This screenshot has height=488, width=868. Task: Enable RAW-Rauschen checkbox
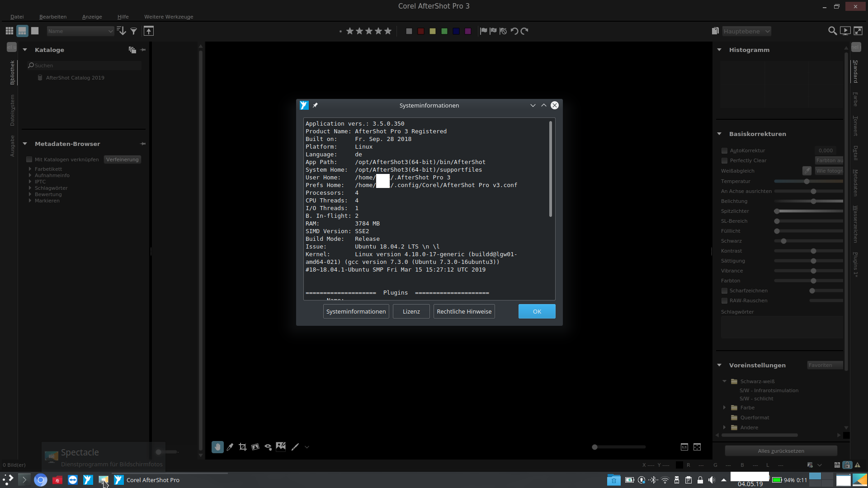724,300
